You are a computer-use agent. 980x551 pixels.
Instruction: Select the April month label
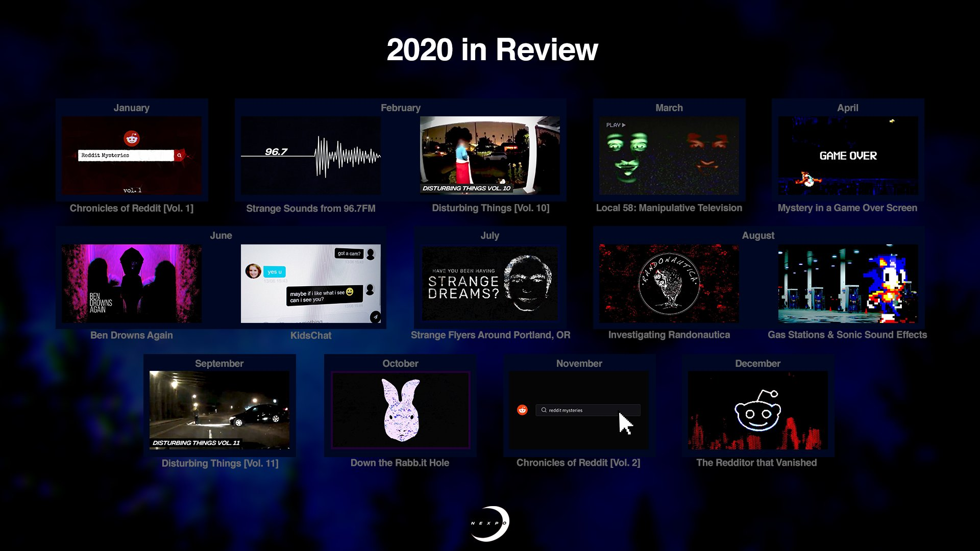[x=848, y=108]
